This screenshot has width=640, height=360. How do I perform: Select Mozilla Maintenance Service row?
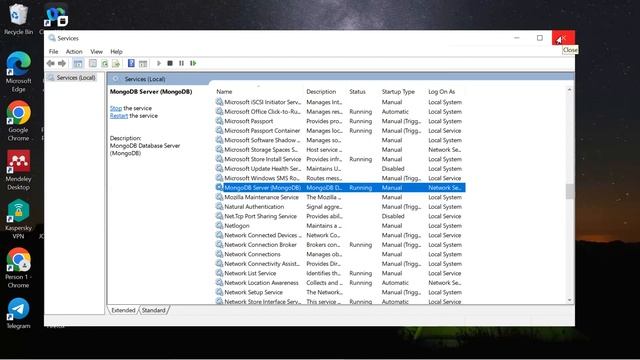tap(340, 197)
